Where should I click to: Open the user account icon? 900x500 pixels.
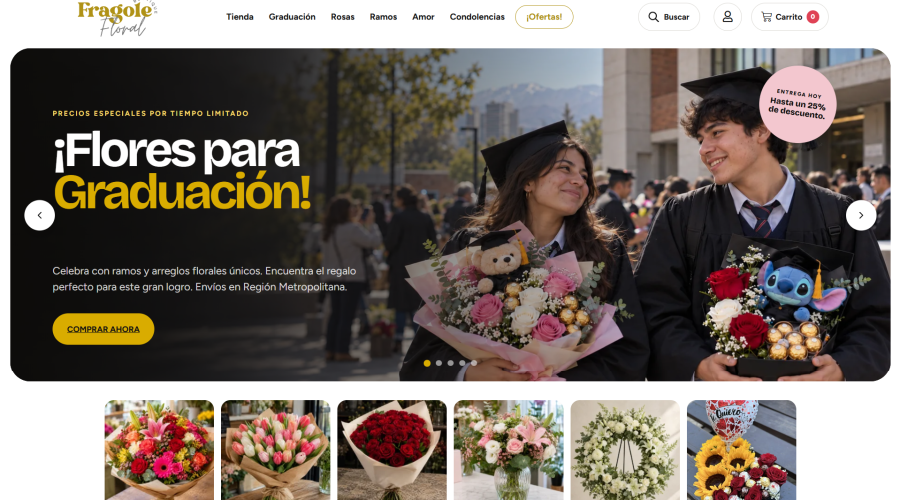pyautogui.click(x=727, y=17)
